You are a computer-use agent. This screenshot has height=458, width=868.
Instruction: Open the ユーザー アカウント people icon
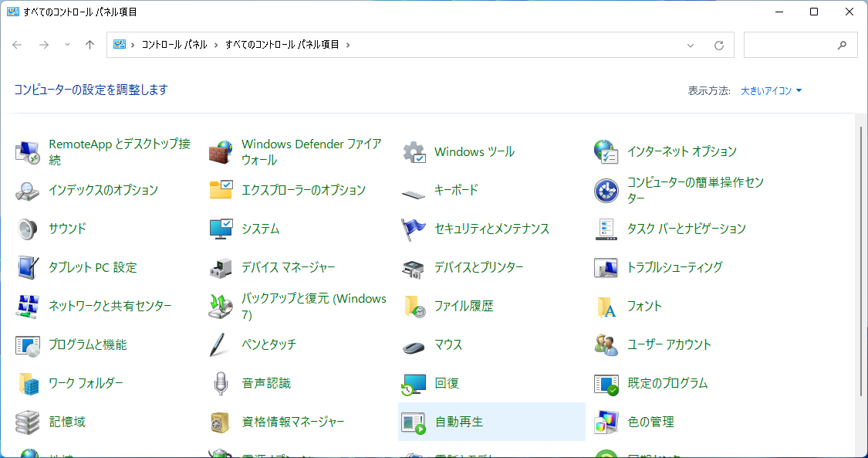(606, 345)
